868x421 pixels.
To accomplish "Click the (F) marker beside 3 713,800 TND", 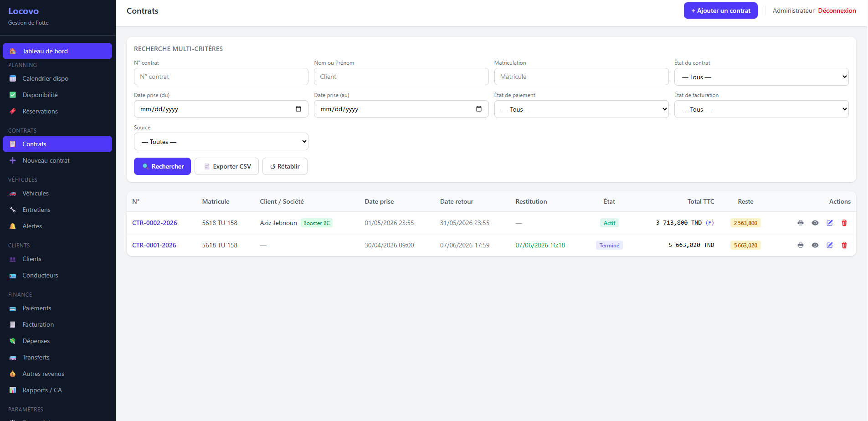I will [x=709, y=223].
